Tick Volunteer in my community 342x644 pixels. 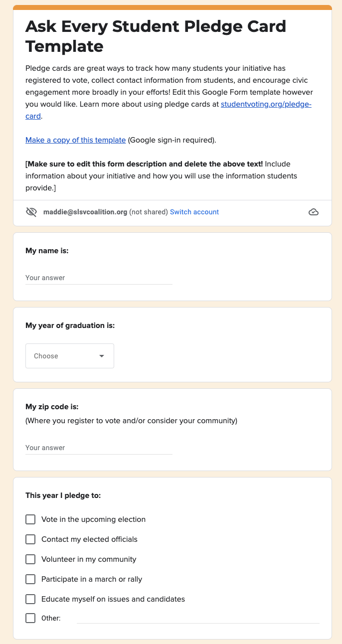click(30, 559)
